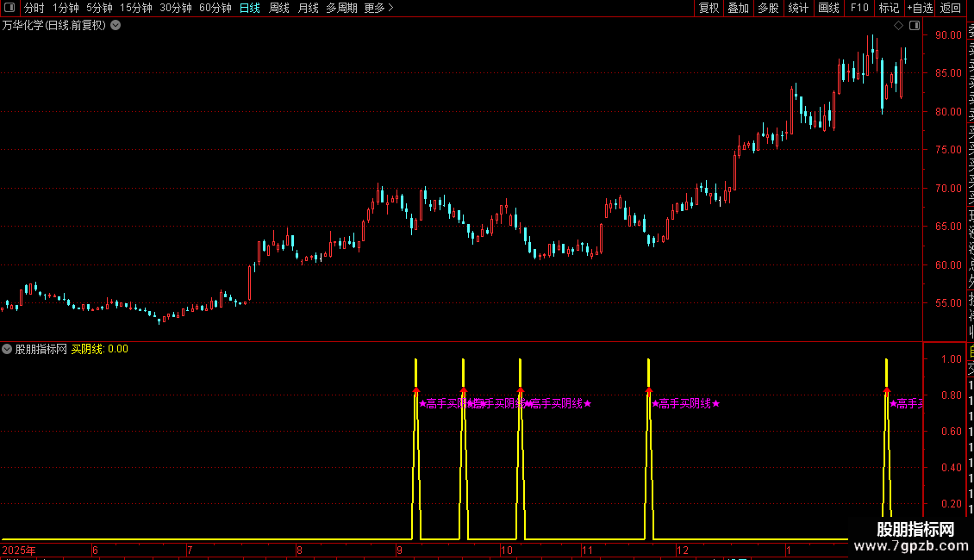
Task: Switch to the 分时 intraday view
Action: (x=34, y=8)
